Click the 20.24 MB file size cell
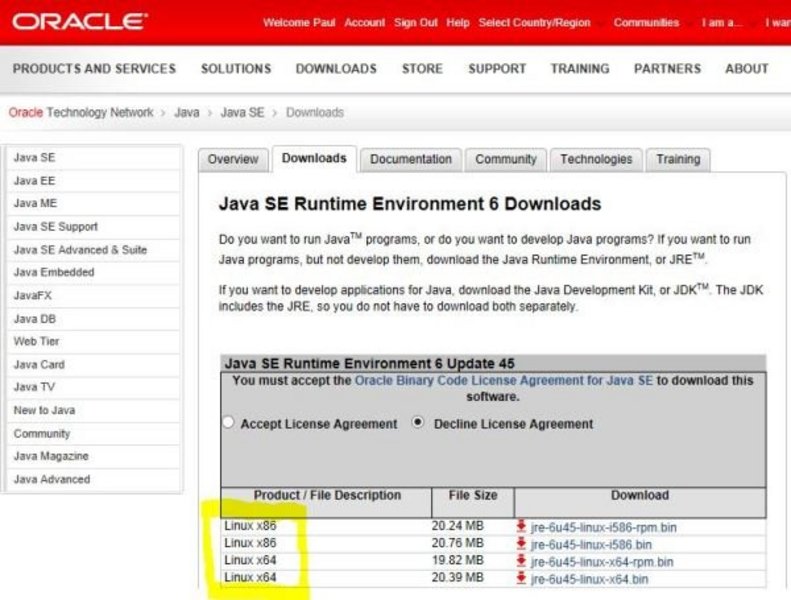This screenshot has width=791, height=600. click(x=458, y=526)
